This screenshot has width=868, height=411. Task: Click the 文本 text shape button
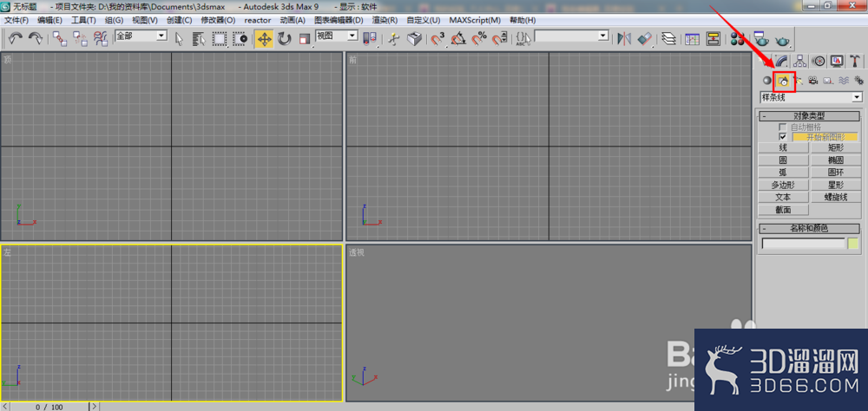coord(783,197)
